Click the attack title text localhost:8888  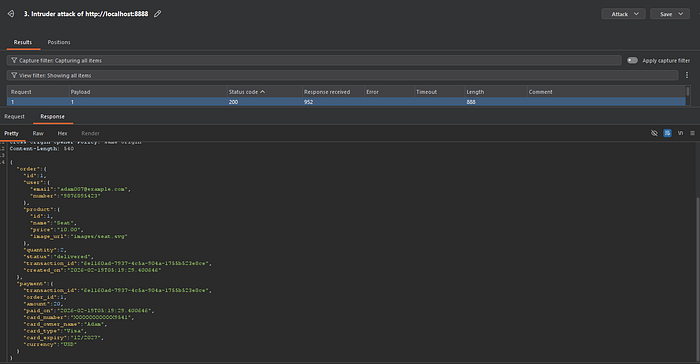(126, 14)
